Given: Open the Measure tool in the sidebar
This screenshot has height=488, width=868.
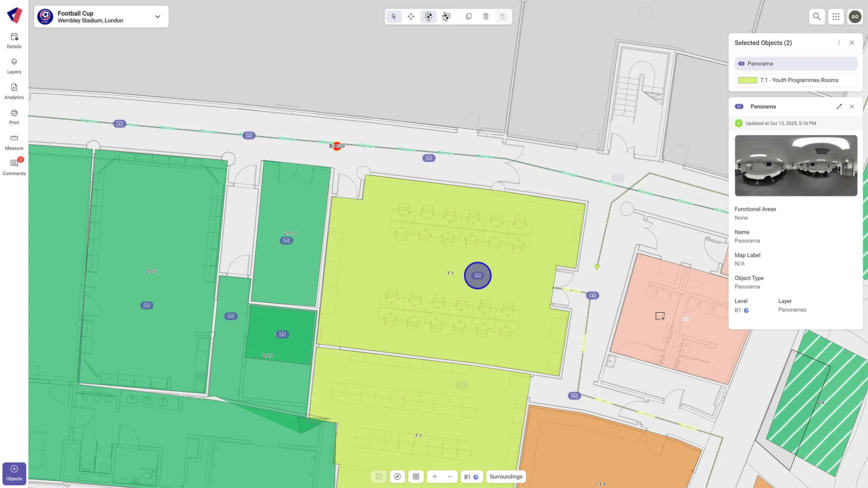Looking at the screenshot, I should coord(14,141).
